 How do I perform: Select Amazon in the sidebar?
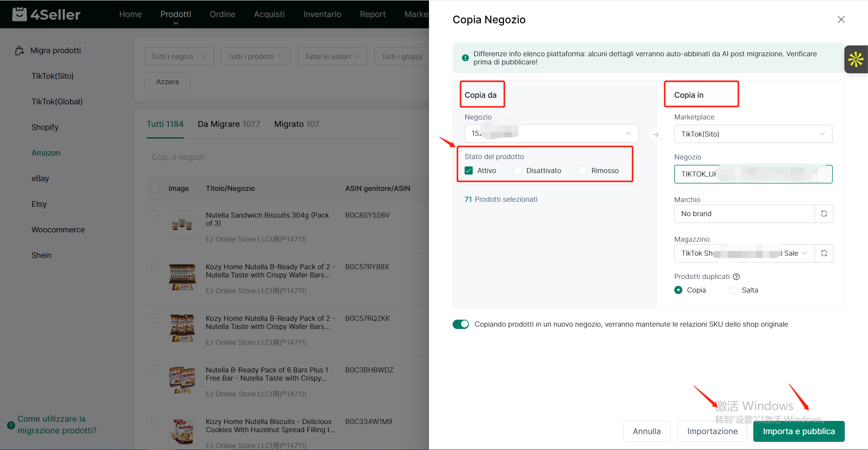[x=46, y=153]
